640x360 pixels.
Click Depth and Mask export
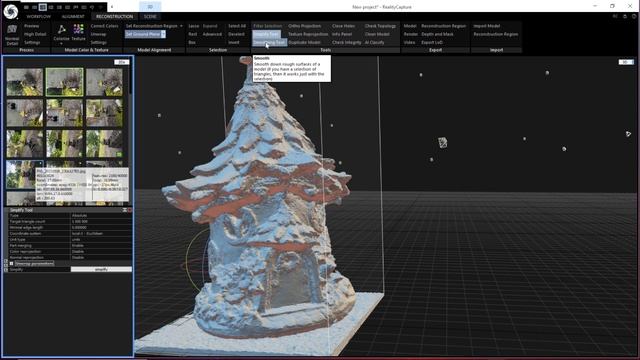(437, 34)
